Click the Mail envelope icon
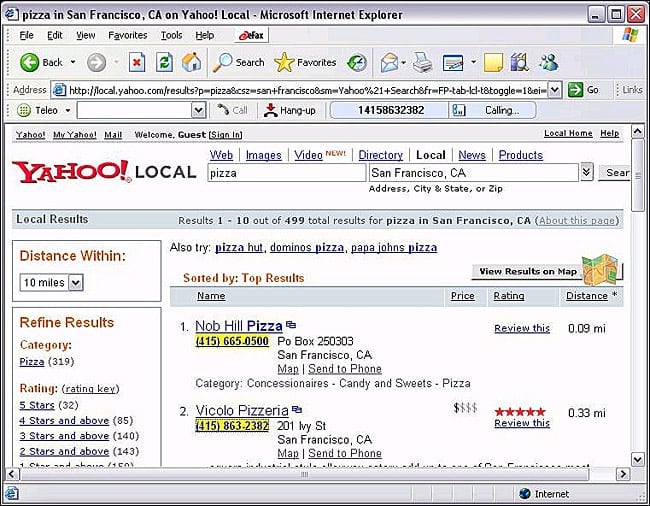The width and height of the screenshot is (650, 506). click(x=389, y=63)
